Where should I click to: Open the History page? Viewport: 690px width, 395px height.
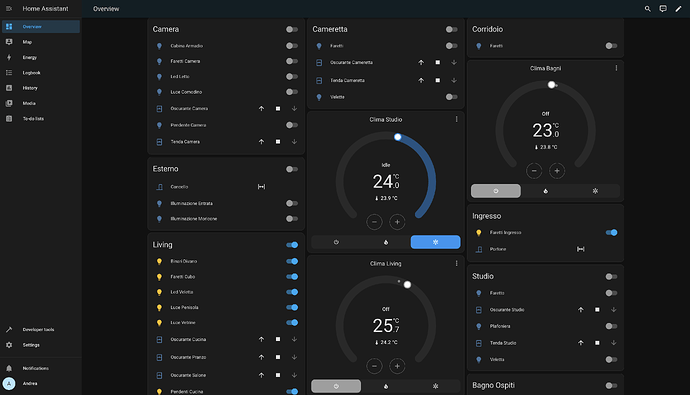click(41, 88)
